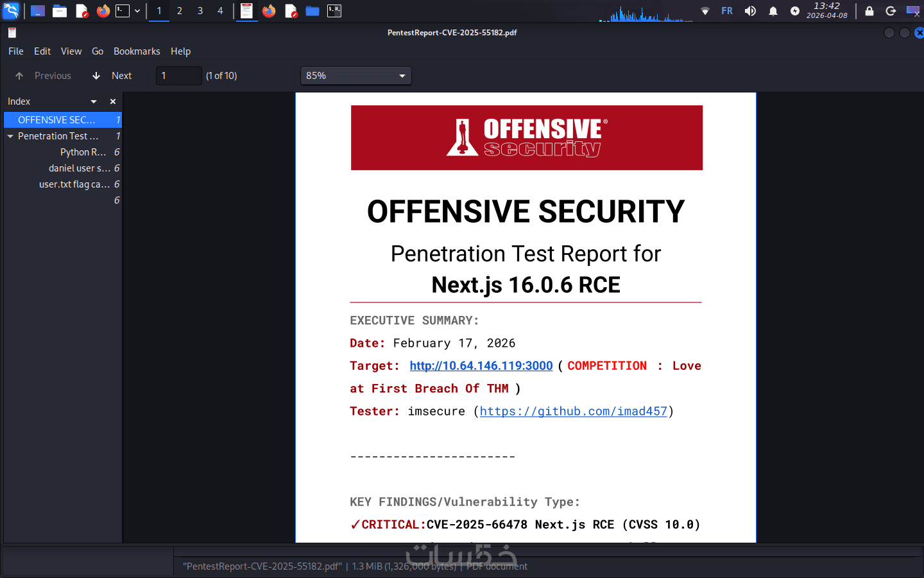Open the file manager launcher in panel
Screen dimensions: 924x578
click(x=60, y=11)
